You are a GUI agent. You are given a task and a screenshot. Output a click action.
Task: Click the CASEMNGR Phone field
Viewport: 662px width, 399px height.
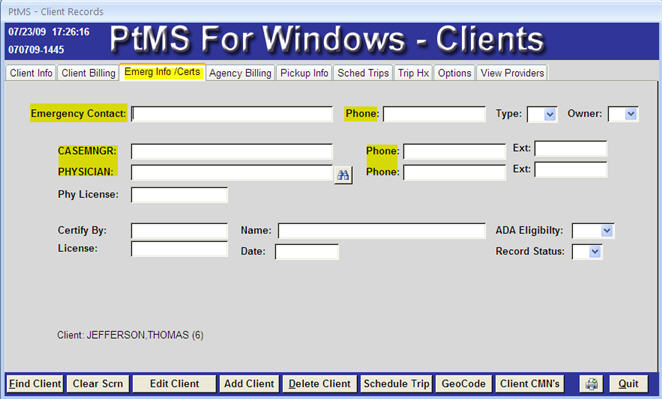(454, 152)
